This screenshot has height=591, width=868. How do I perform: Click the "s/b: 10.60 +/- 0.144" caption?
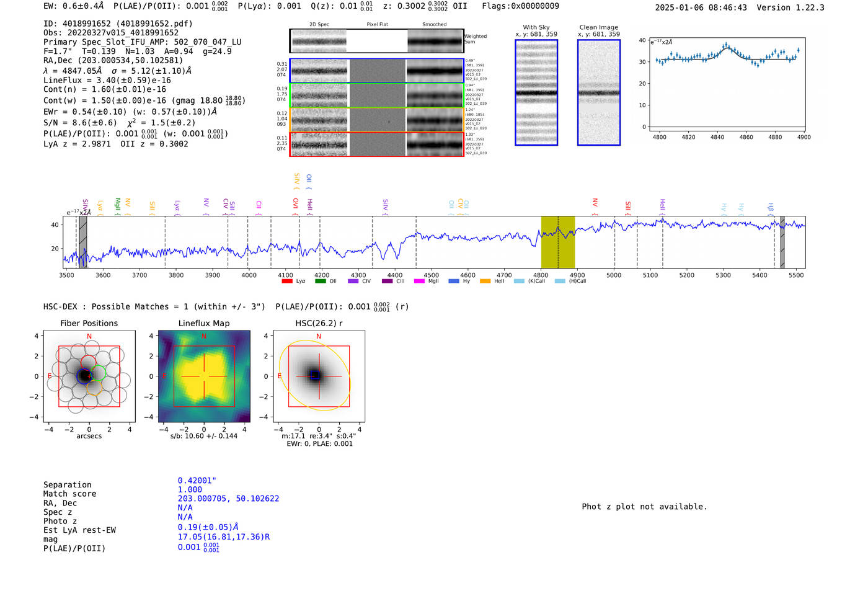(x=204, y=436)
